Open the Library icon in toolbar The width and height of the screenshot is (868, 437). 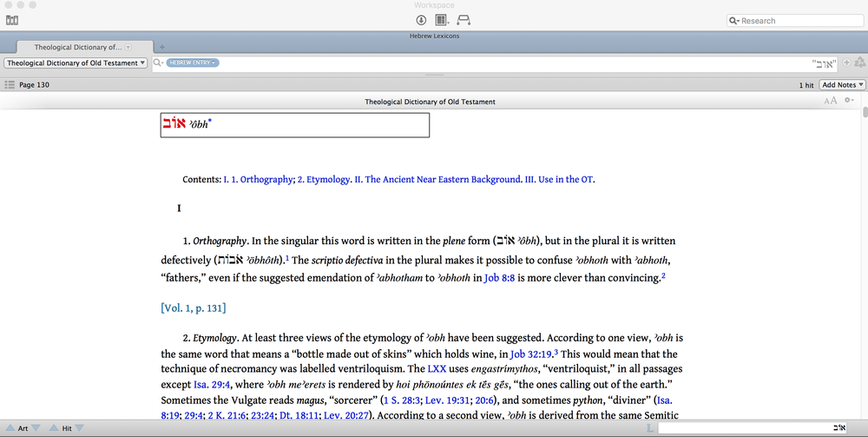pos(12,20)
